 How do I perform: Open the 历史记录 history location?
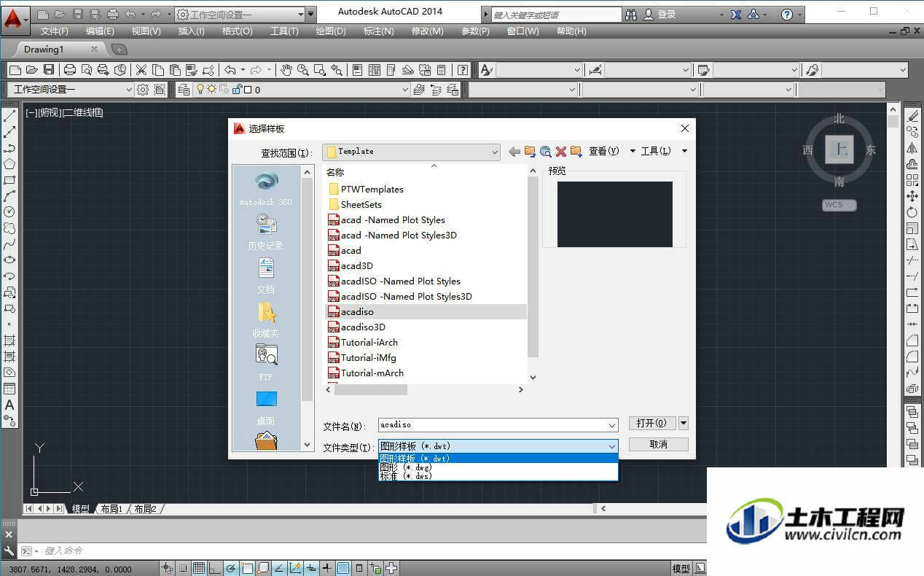(x=266, y=232)
